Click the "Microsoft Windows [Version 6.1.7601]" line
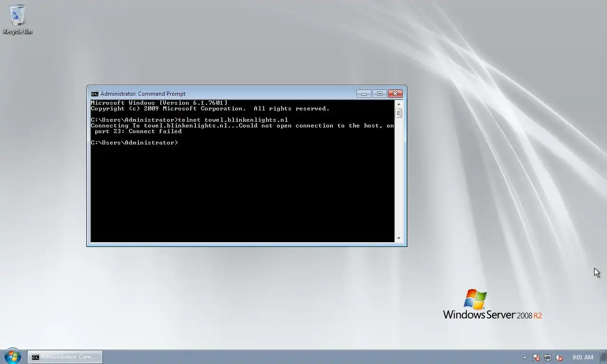 159,103
